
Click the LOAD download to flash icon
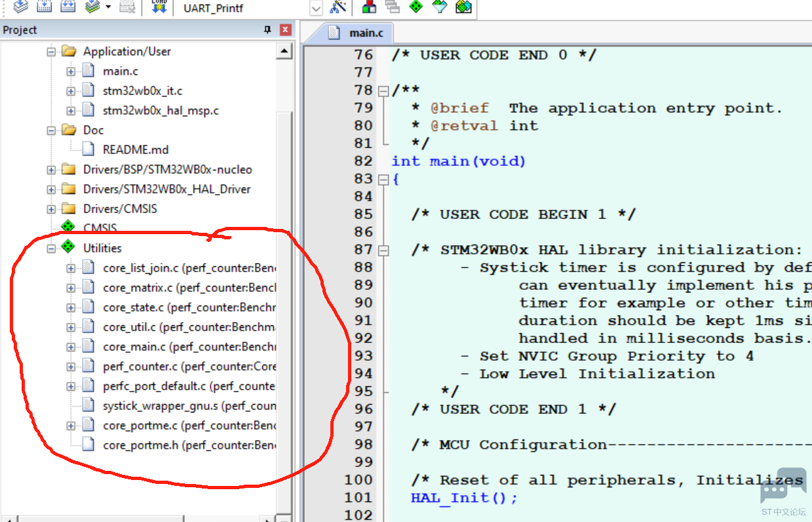pos(159,7)
